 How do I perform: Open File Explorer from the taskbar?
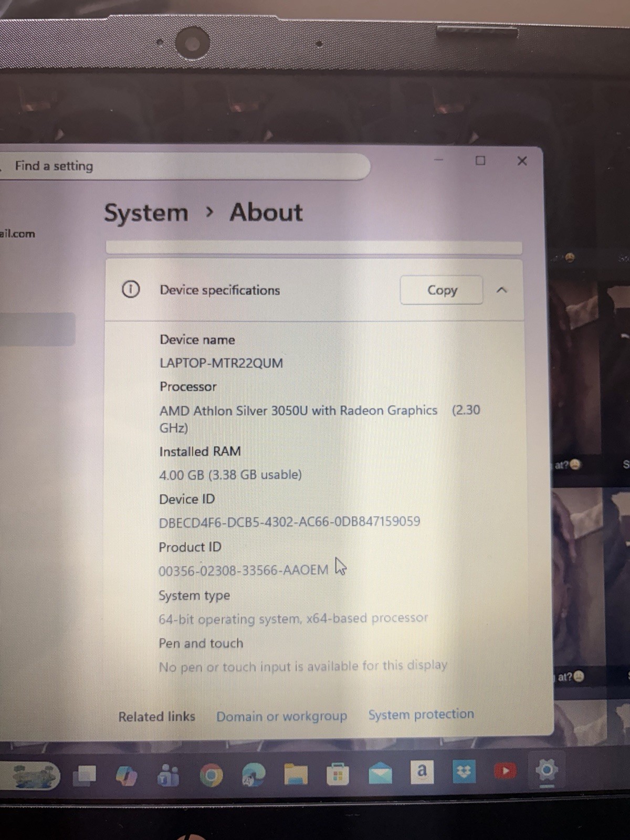point(296,774)
